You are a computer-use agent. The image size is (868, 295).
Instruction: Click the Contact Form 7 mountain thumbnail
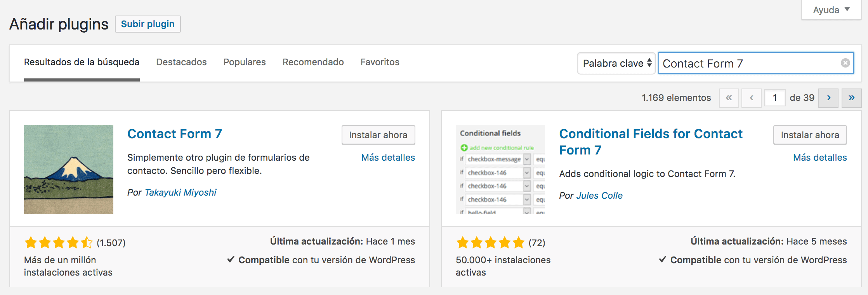pos(69,170)
